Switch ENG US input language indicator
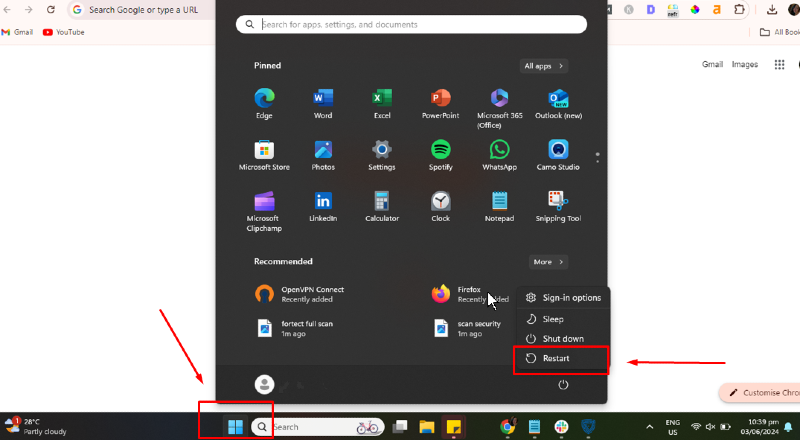This screenshot has width=800, height=440. click(672, 427)
